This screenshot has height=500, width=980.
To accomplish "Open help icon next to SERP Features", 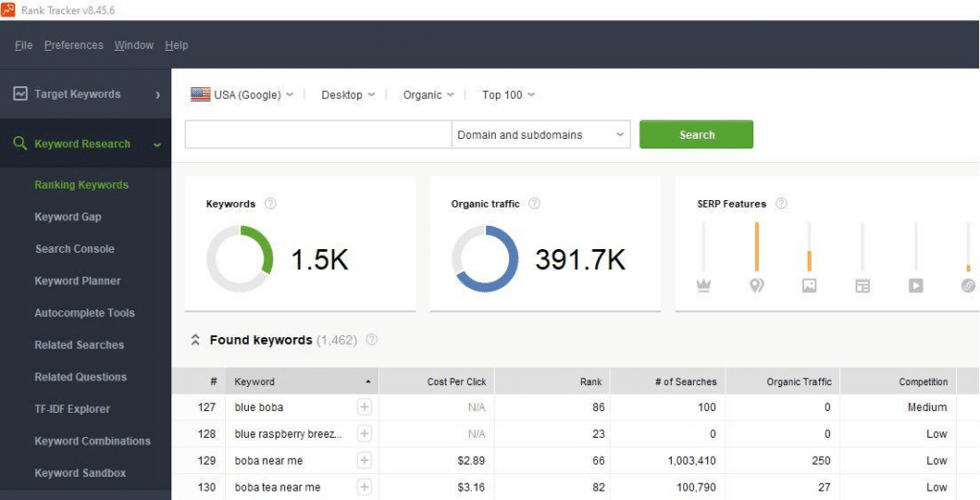I will [x=781, y=203].
